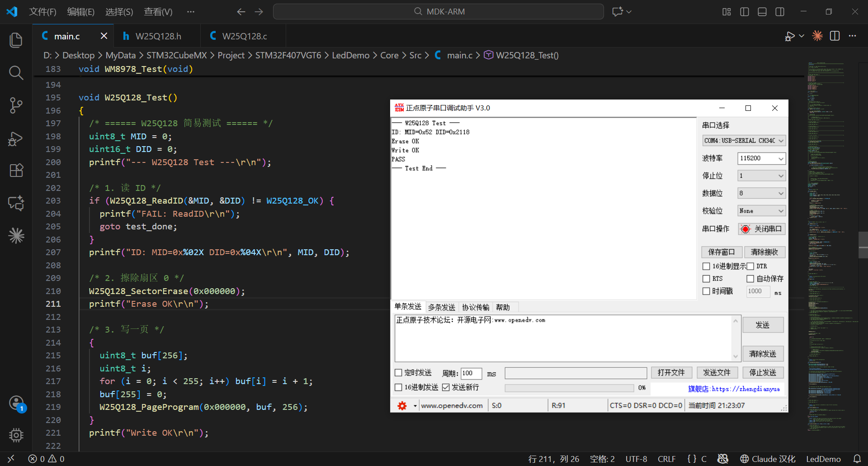Open dropdown arrow beside the red gear

(415, 406)
